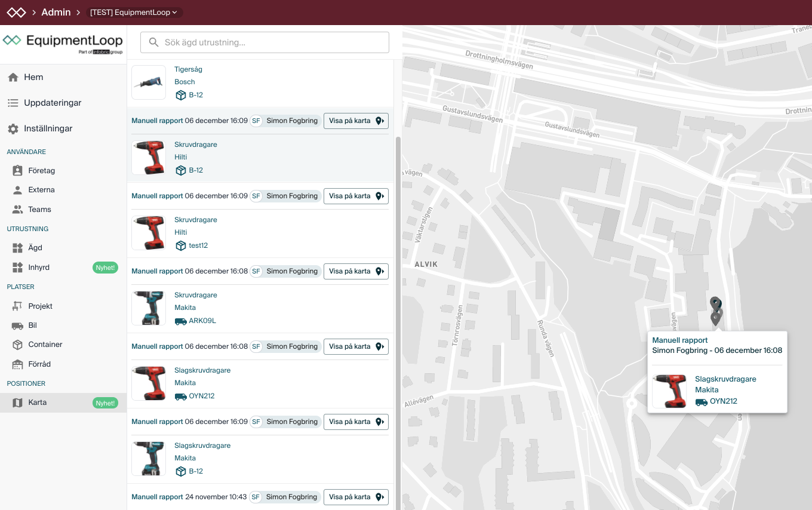The image size is (812, 510).
Task: Click the Projekt crane icon
Action: click(17, 306)
